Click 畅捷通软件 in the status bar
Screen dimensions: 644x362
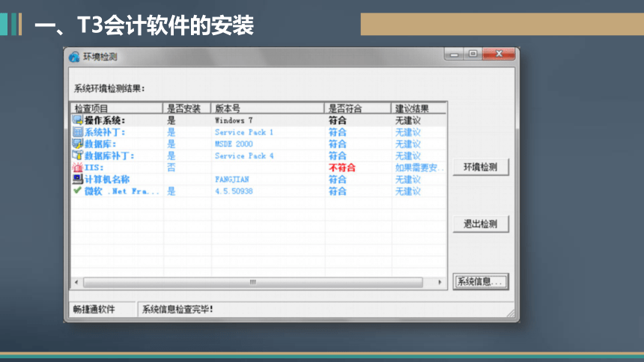[94, 310]
